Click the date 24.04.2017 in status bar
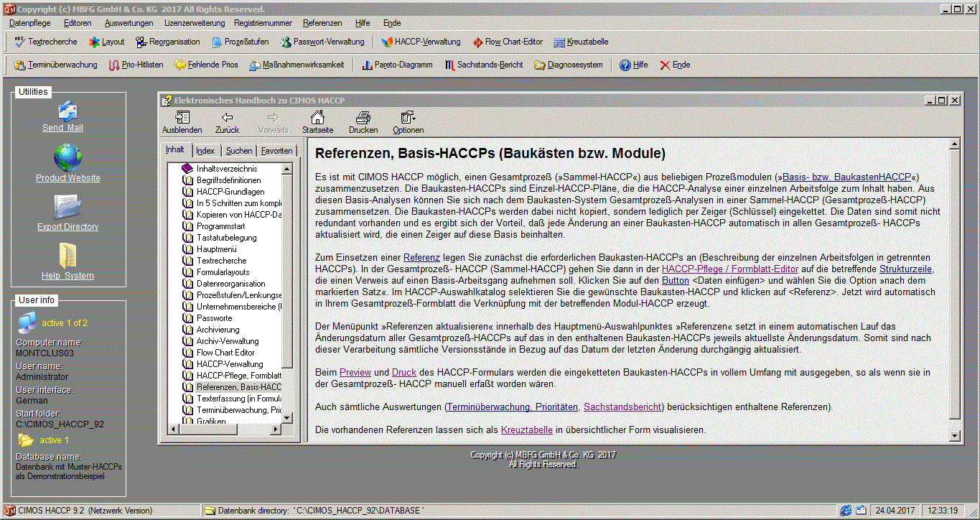 click(895, 511)
